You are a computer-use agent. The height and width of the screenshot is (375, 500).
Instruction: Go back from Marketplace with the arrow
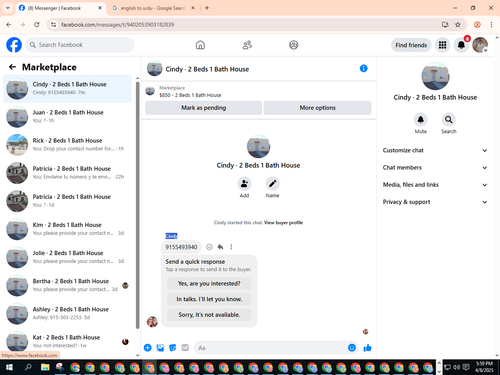[12, 67]
